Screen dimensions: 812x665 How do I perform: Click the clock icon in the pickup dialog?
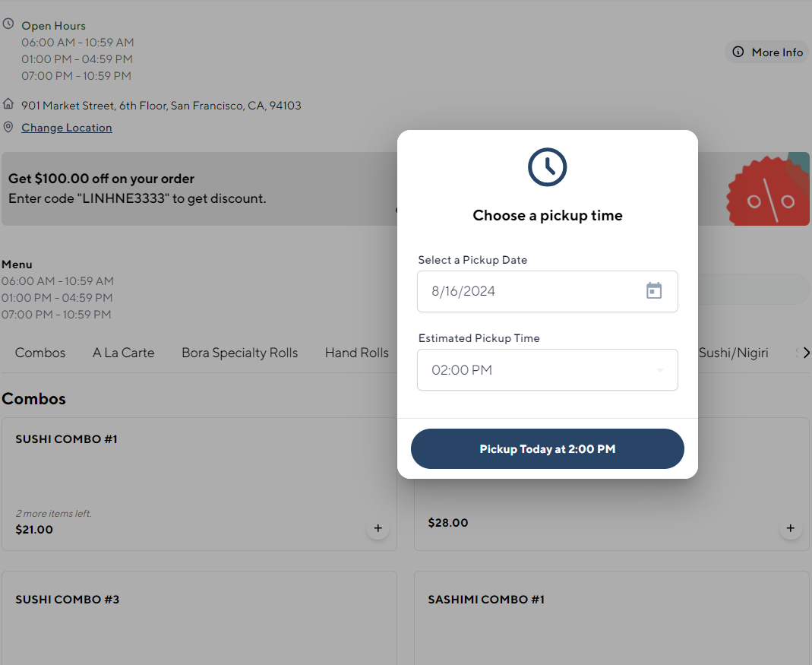547,167
